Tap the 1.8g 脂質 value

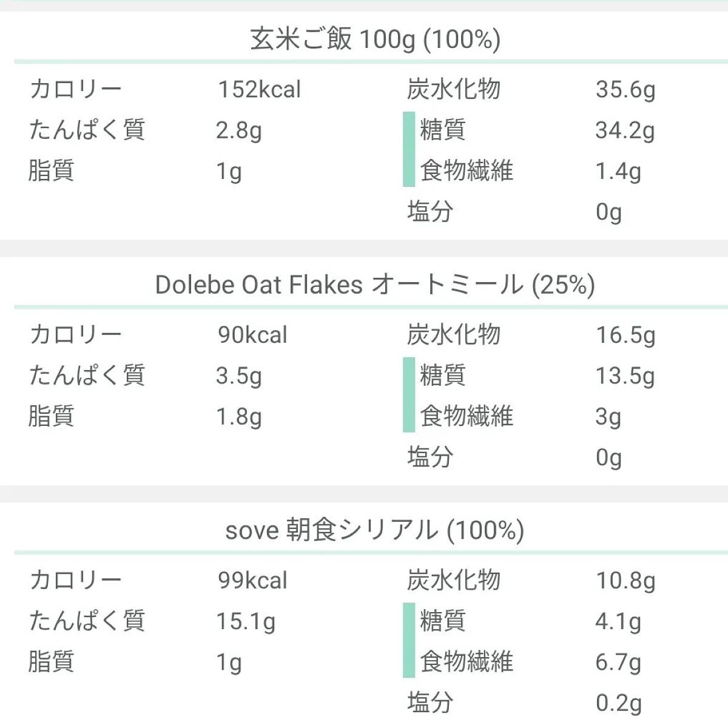[238, 417]
